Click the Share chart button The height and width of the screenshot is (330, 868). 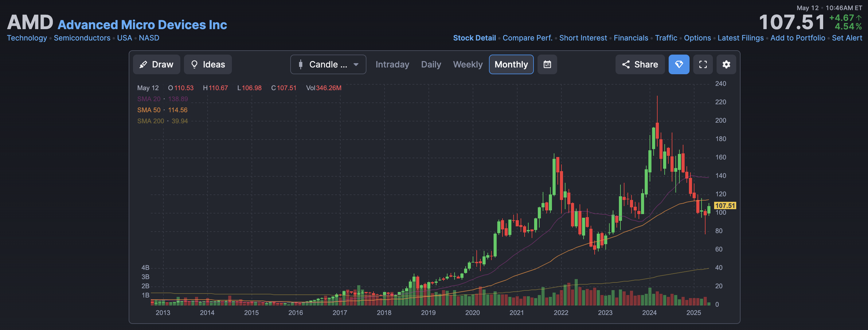640,64
